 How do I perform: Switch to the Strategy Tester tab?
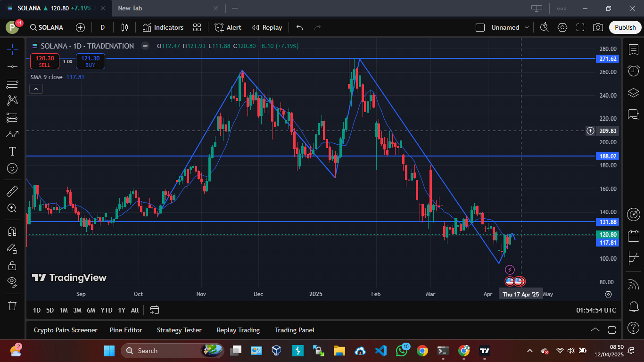point(179,330)
